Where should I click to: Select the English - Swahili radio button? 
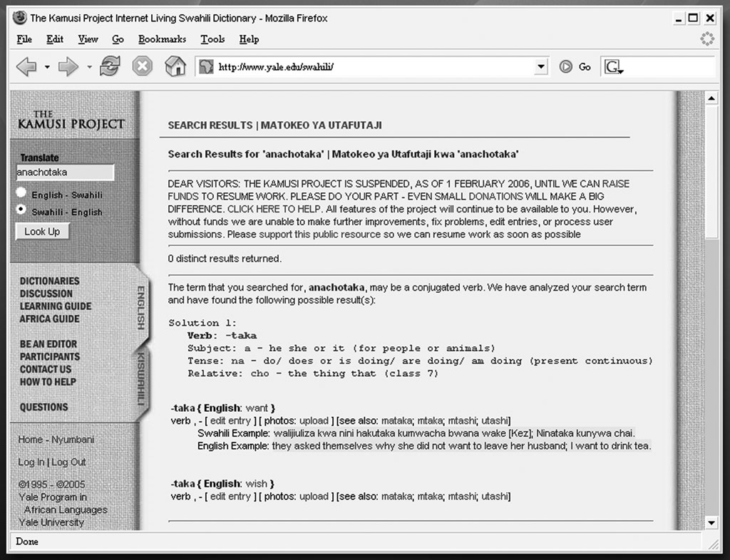[x=21, y=192]
